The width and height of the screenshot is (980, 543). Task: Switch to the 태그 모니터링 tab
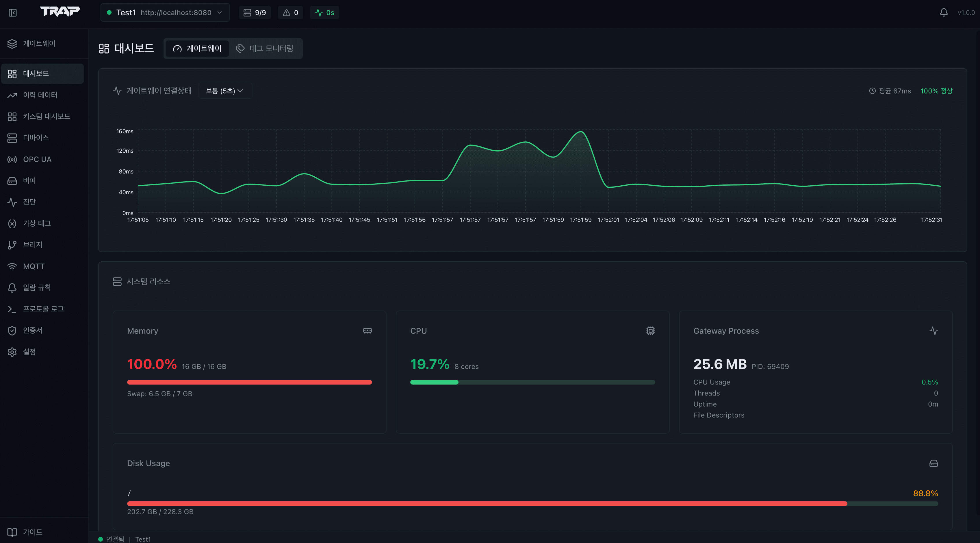point(265,48)
